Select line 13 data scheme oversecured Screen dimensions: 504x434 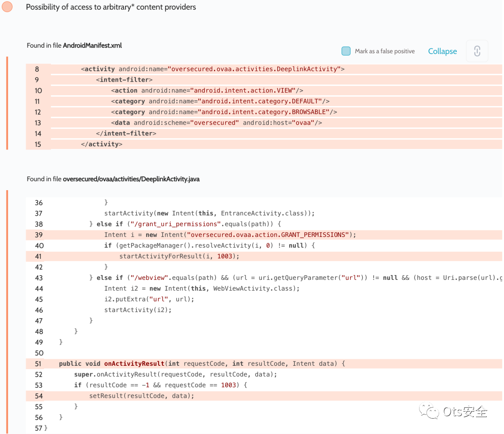[x=264, y=122]
